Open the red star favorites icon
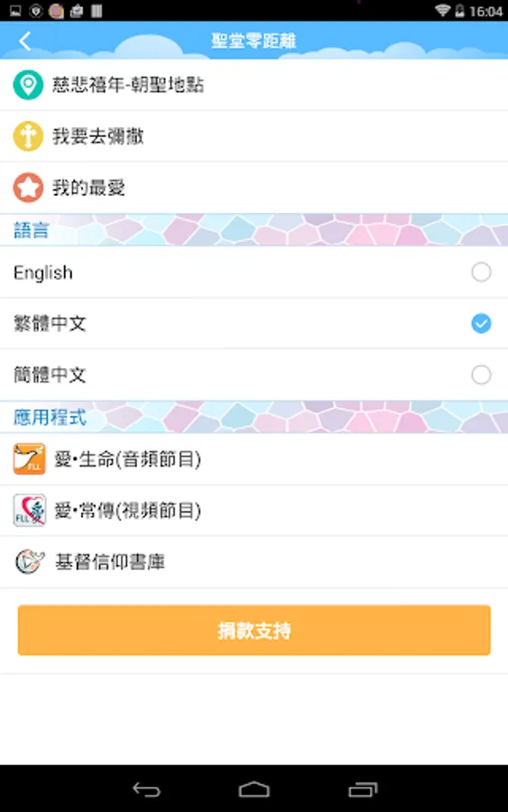508x812 pixels. (x=28, y=188)
